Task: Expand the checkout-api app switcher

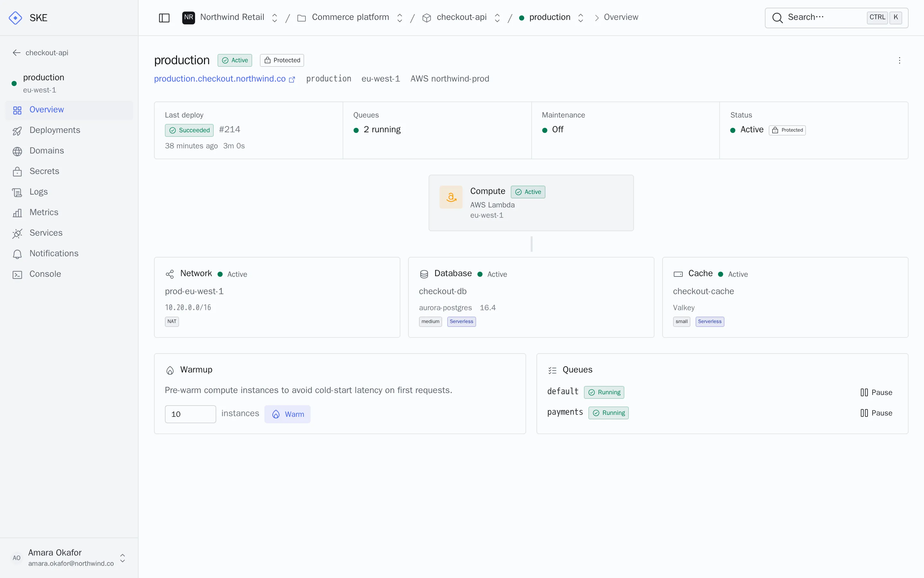Action: click(497, 18)
